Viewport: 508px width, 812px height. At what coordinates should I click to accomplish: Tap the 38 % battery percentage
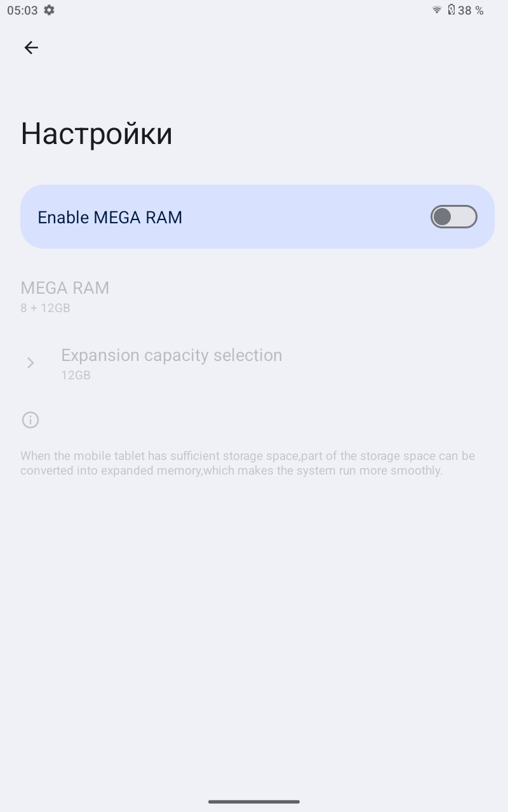[x=471, y=10]
